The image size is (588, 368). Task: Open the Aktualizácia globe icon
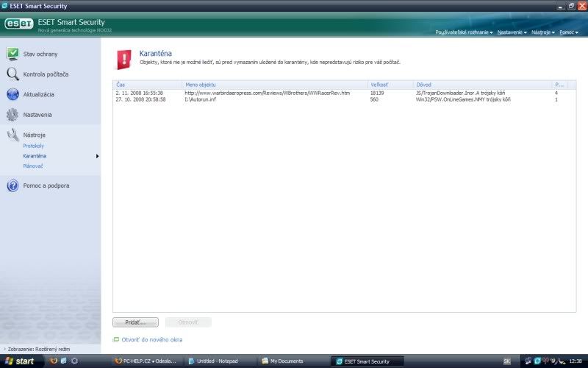click(x=12, y=94)
